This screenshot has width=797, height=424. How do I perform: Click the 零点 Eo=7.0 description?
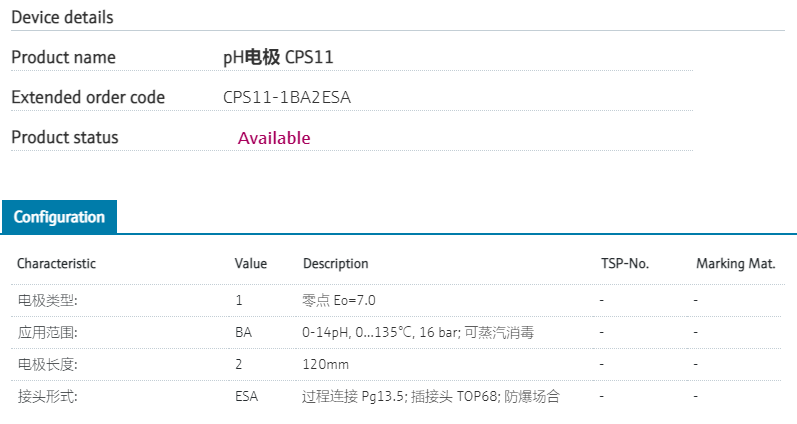pyautogui.click(x=339, y=300)
